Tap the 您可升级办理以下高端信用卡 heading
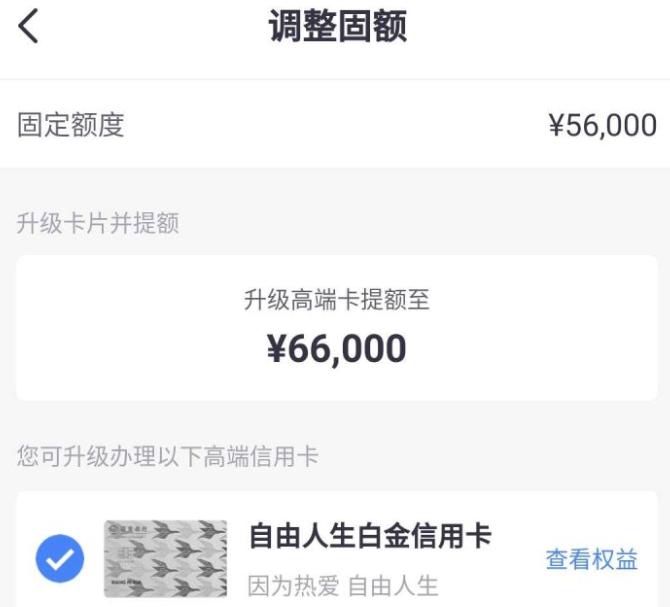Viewport: 670px width, 607px height. pos(168,456)
